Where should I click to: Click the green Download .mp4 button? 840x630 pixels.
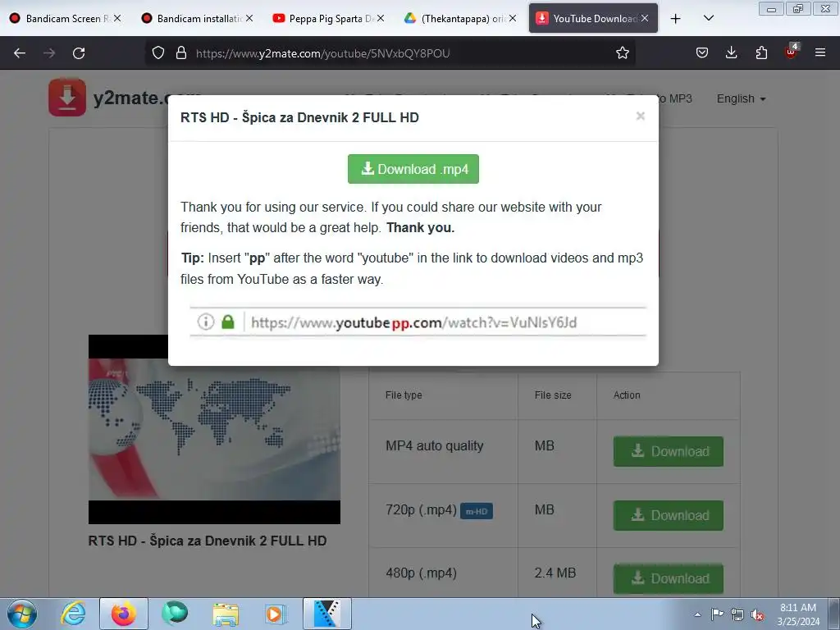pos(413,169)
